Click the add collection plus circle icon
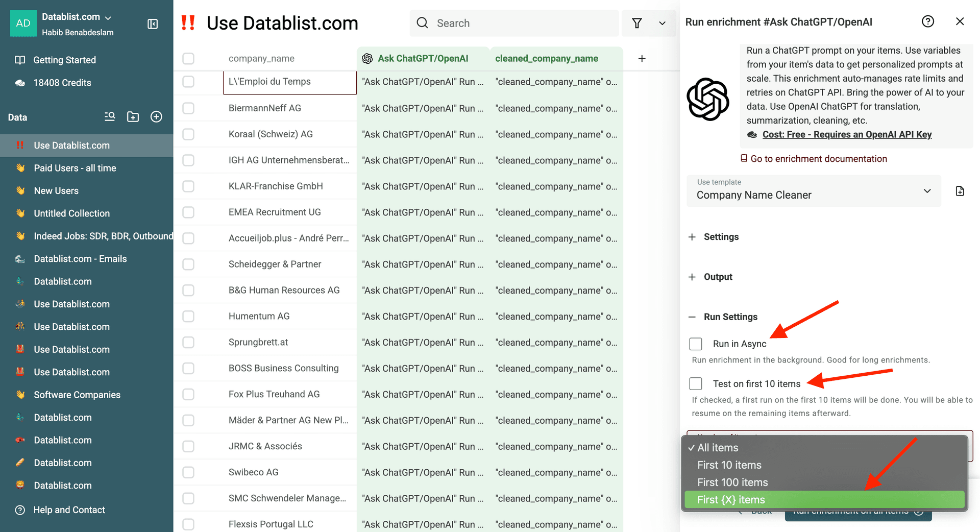The width and height of the screenshot is (980, 532). click(x=156, y=117)
